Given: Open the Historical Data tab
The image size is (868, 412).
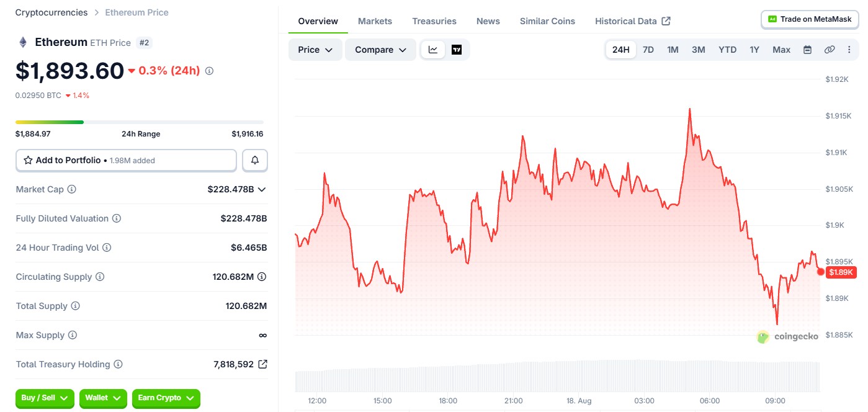Looking at the screenshot, I should pyautogui.click(x=632, y=21).
